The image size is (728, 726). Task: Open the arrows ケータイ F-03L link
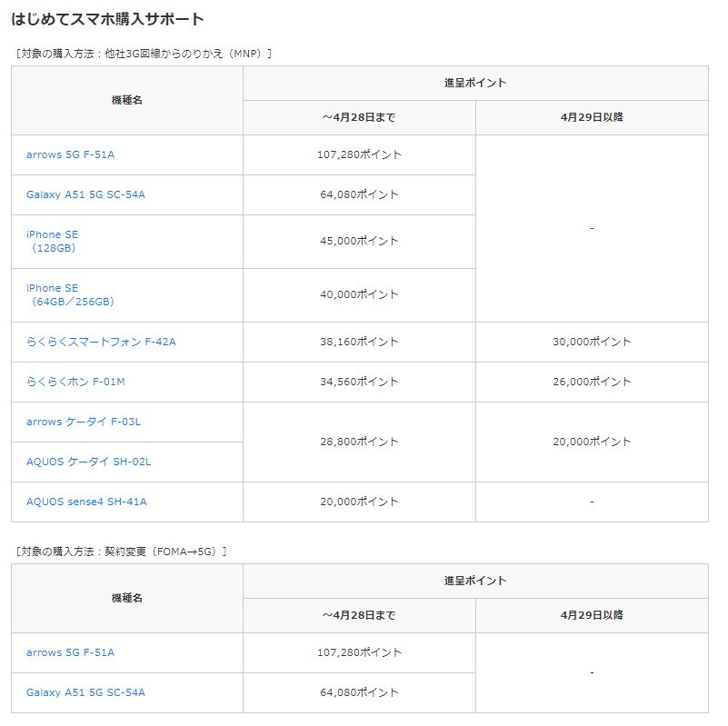click(84, 422)
